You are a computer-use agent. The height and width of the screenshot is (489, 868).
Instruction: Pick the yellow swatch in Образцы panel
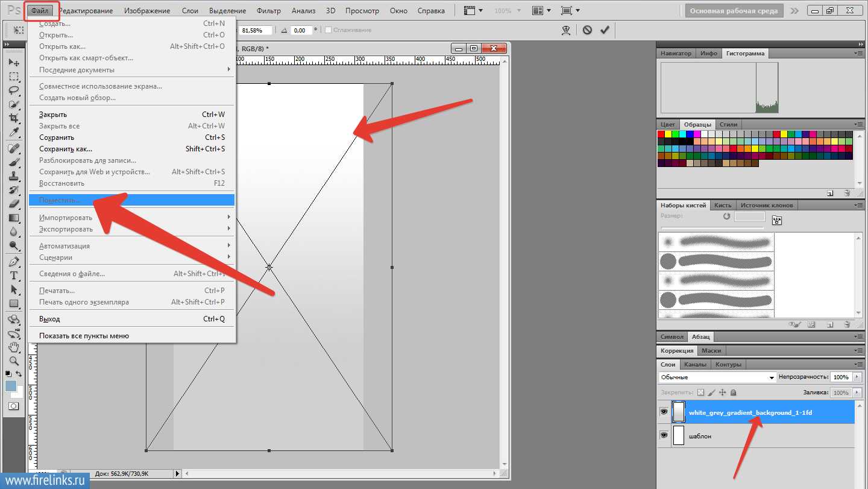pyautogui.click(x=668, y=134)
